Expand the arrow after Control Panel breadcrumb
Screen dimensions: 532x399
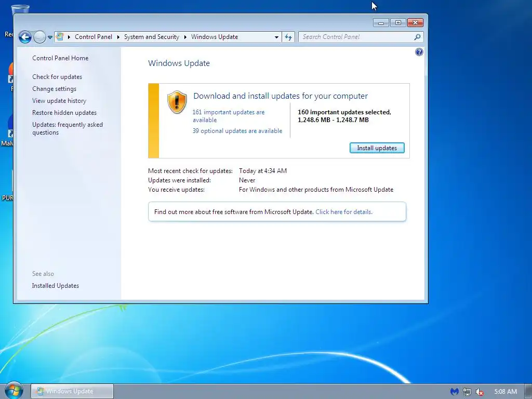coord(118,37)
